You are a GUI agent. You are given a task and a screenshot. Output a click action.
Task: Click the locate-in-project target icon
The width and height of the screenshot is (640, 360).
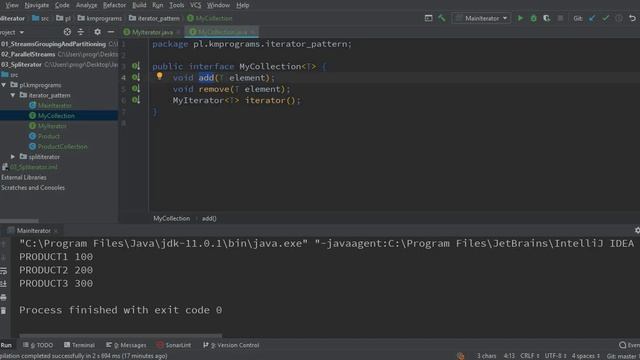click(67, 32)
